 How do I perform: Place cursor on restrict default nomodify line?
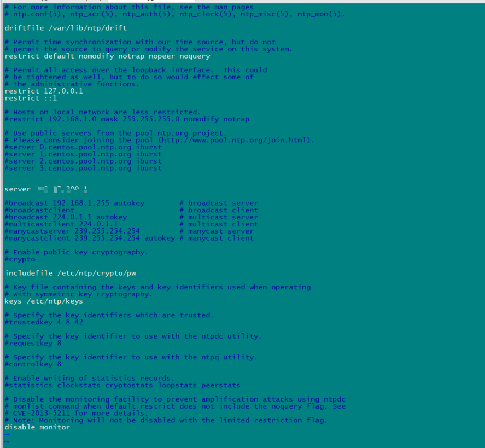(107, 56)
